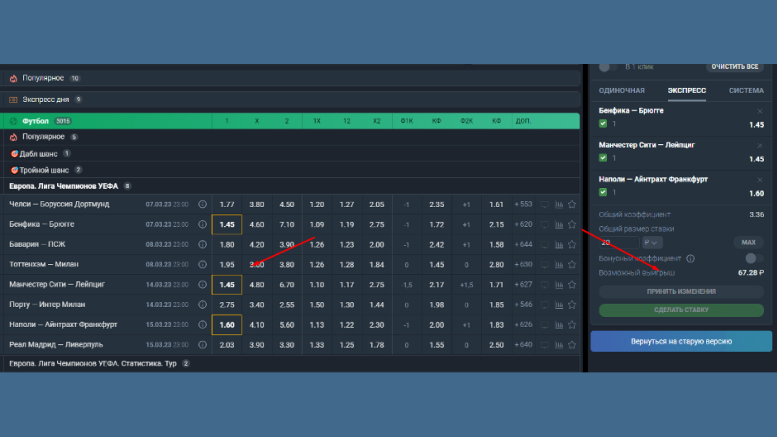Add Тоттенхэм — Милан to favorites star
Image resolution: width=777 pixels, height=437 pixels.
572,264
